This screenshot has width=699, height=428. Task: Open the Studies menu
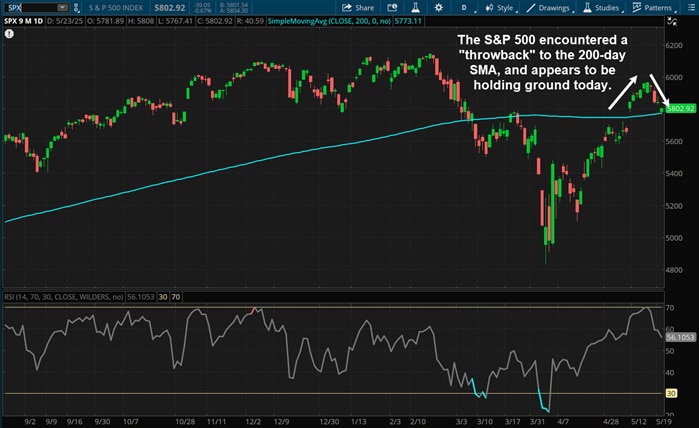602,8
